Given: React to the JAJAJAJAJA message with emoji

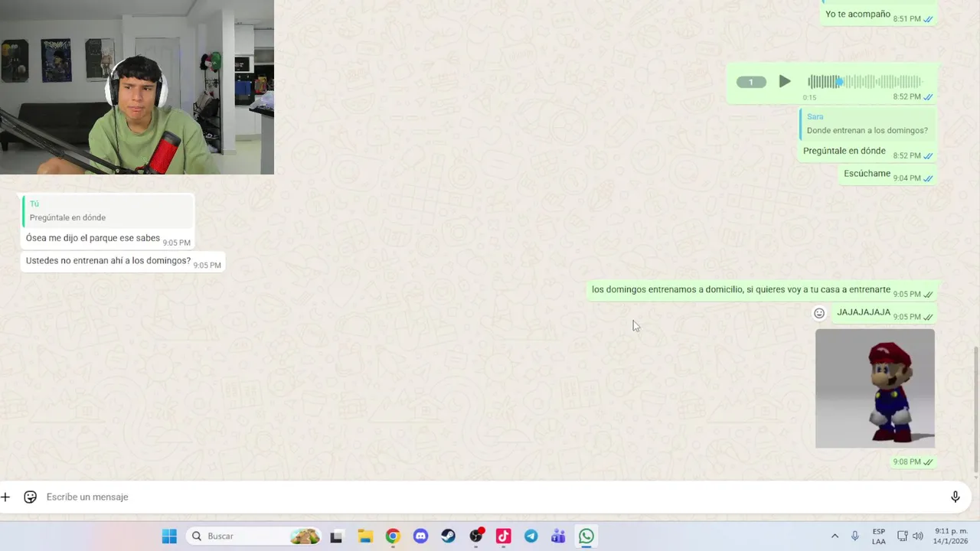Looking at the screenshot, I should coord(819,313).
